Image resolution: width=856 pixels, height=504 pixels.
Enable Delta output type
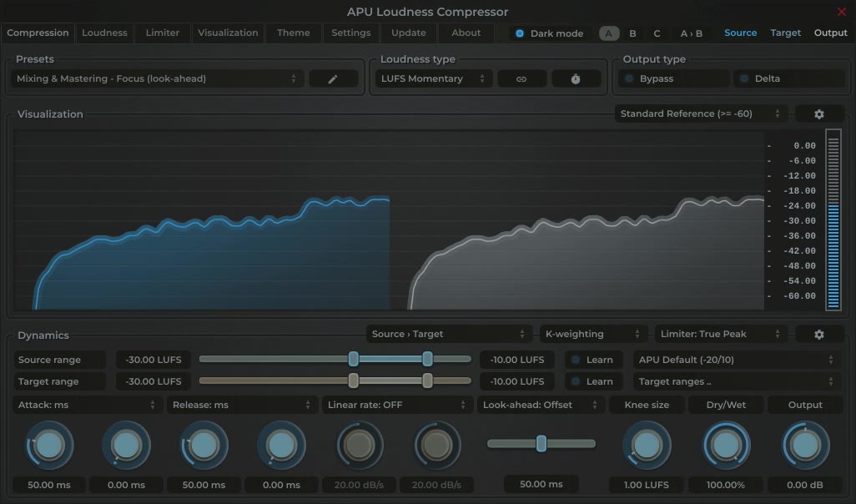click(x=789, y=78)
